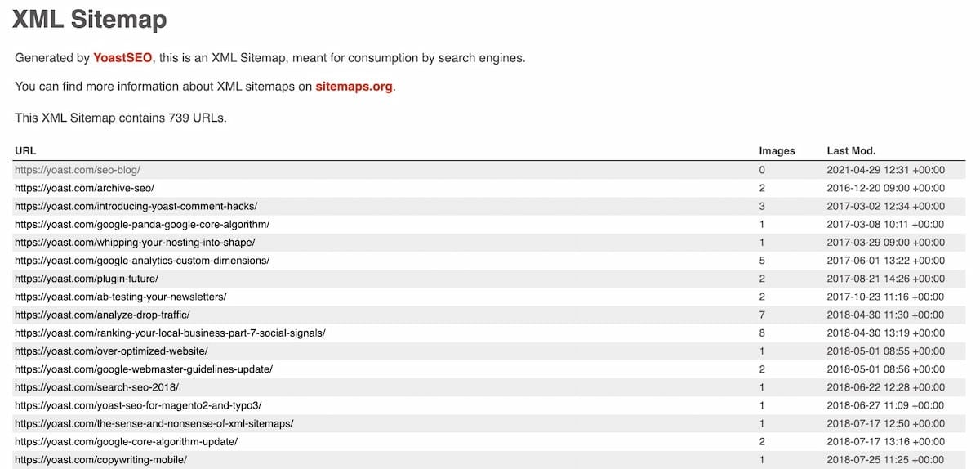
Task: Open the local-business-part-7-social-signals URL
Action: [170, 333]
